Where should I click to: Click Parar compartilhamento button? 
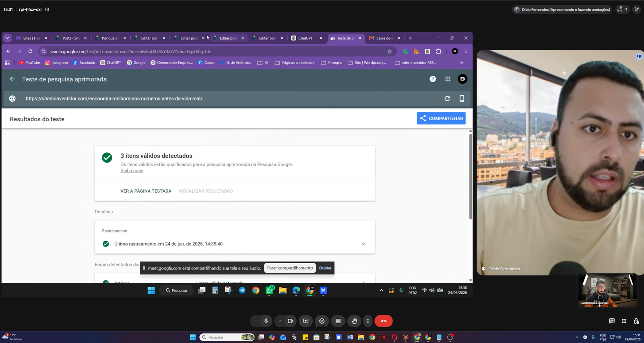pyautogui.click(x=290, y=268)
